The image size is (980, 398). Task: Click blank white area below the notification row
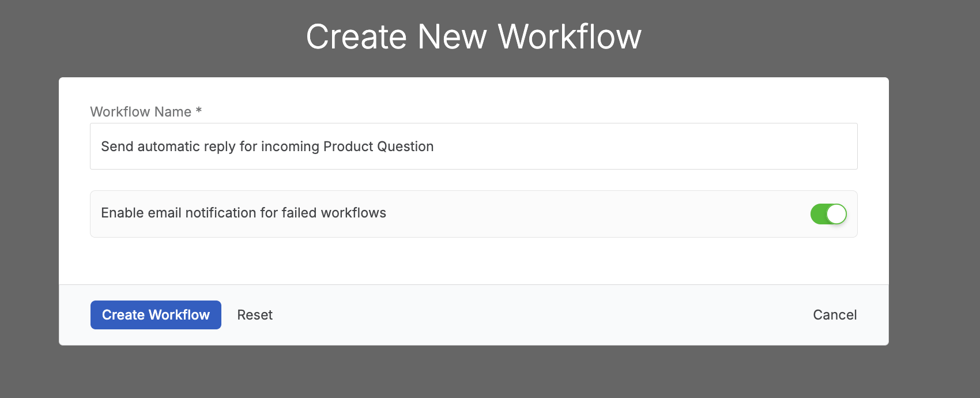point(474,261)
